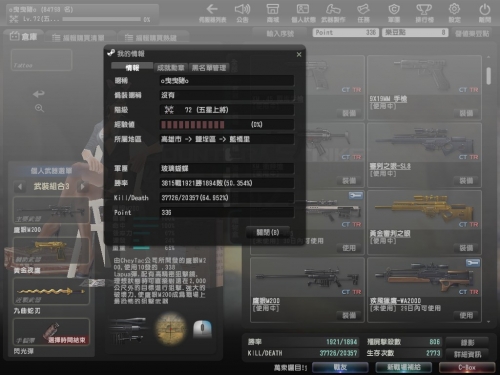Switch to previous weapon set with left arrow
500x375 pixels.
pyautogui.click(x=20, y=186)
